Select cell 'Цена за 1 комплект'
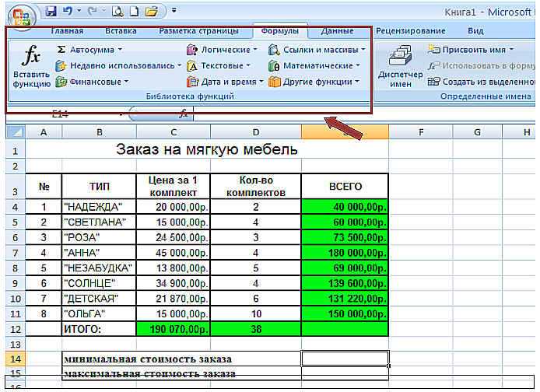540x392 pixels. pyautogui.click(x=174, y=186)
